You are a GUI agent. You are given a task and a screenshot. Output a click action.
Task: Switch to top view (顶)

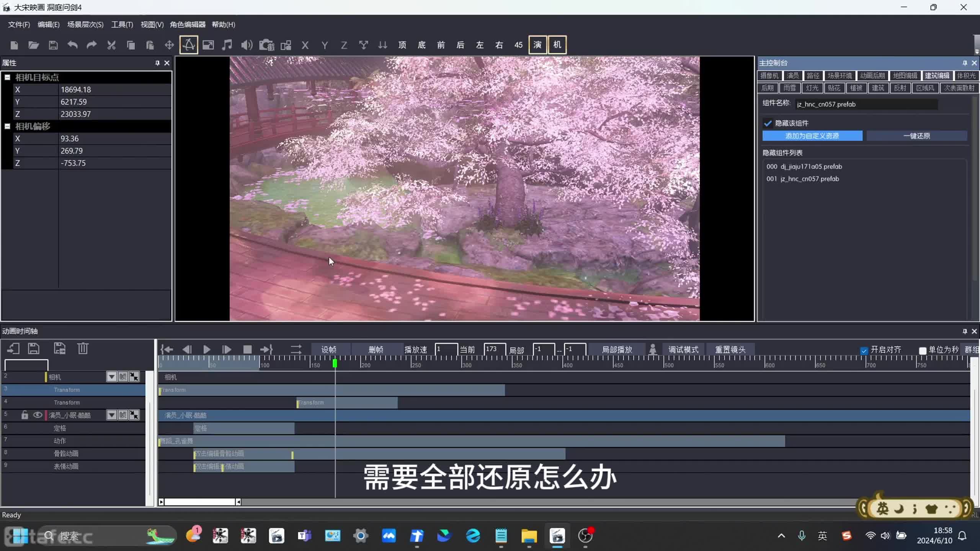[402, 45]
